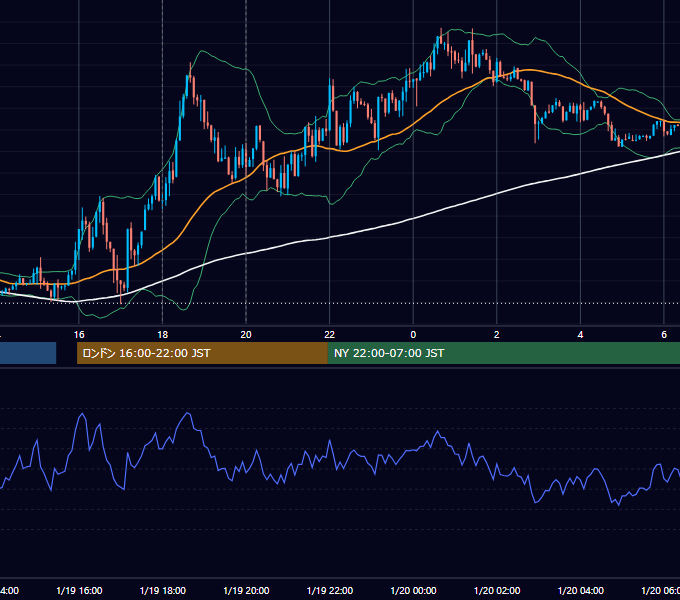This screenshot has height=600, width=680.
Task: Click the 2 hour label
Action: pos(497,335)
